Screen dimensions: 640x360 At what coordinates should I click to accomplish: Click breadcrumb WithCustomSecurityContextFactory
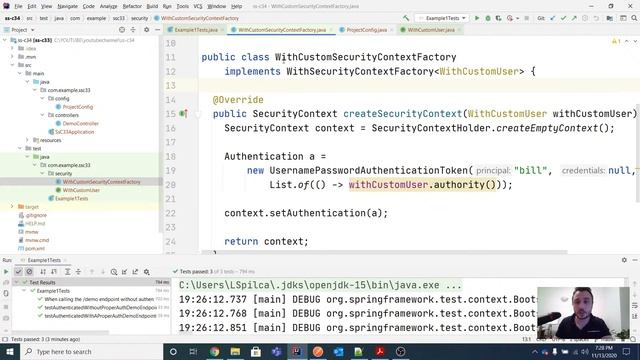point(200,18)
